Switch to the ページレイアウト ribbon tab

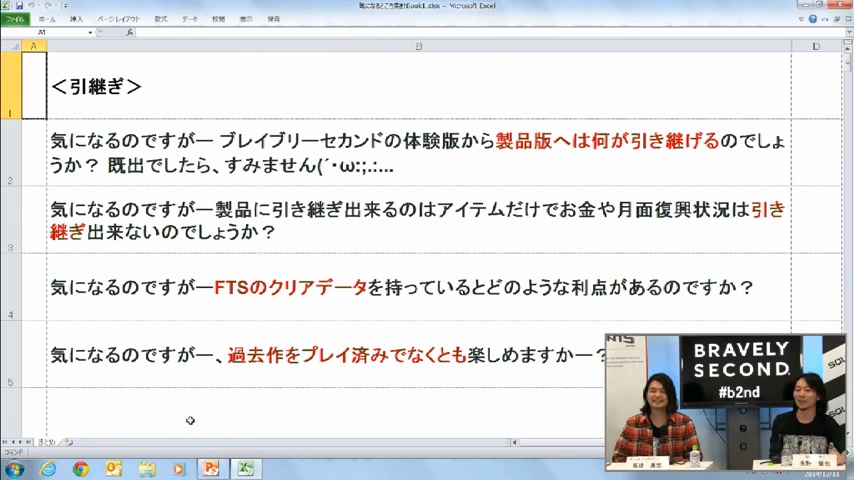tap(118, 19)
